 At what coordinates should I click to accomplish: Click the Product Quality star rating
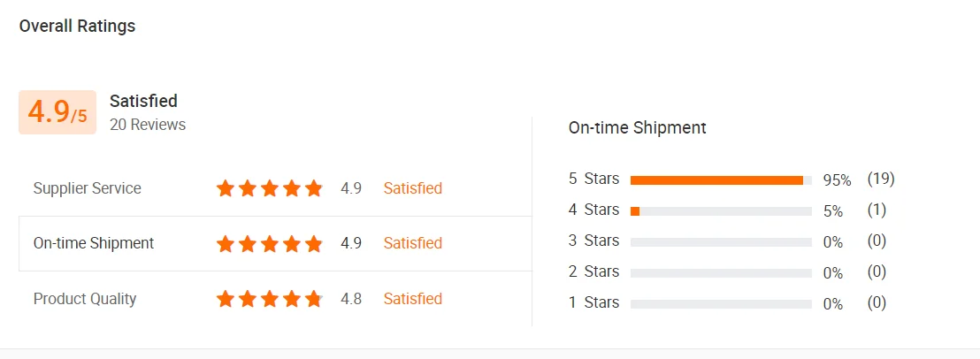point(270,299)
